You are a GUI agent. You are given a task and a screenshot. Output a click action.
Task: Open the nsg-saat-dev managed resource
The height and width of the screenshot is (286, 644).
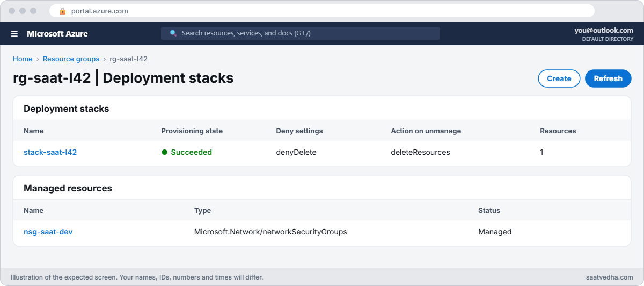(48, 232)
